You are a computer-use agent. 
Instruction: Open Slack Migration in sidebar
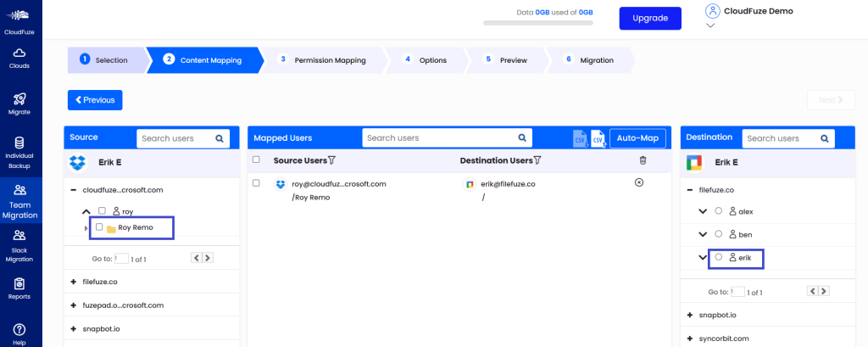tap(19, 245)
